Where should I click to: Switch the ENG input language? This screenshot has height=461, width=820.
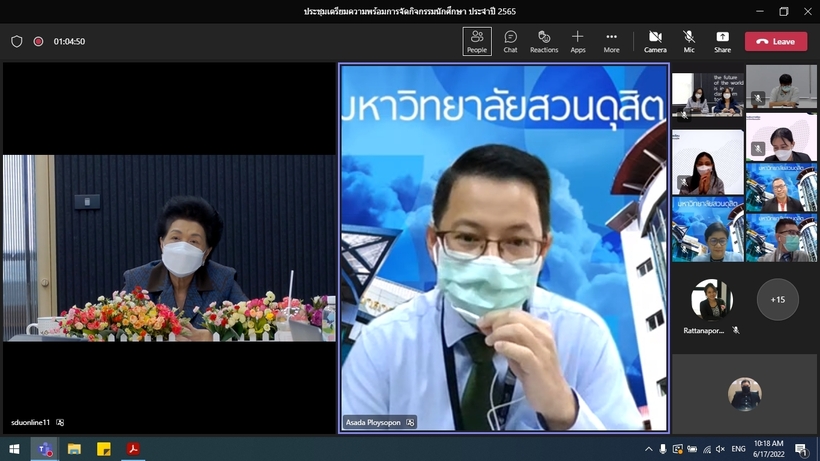click(738, 449)
